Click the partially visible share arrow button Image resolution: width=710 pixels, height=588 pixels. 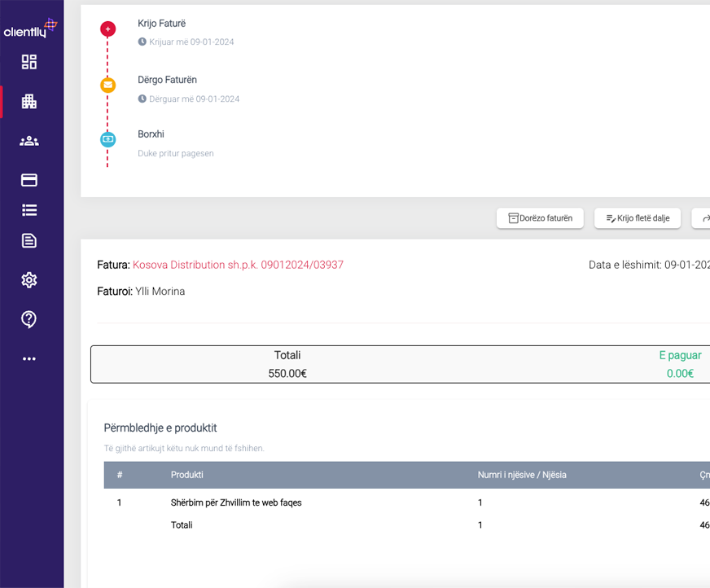703,218
